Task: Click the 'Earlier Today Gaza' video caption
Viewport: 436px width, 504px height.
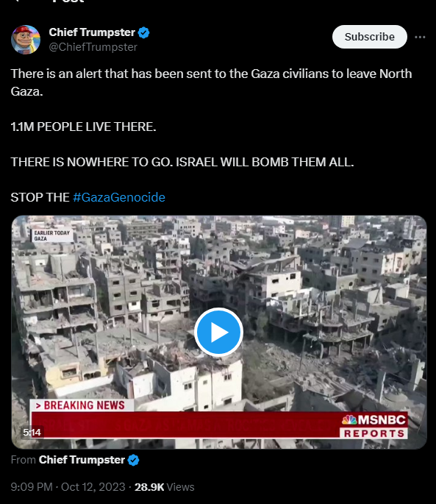Action: 51,235
